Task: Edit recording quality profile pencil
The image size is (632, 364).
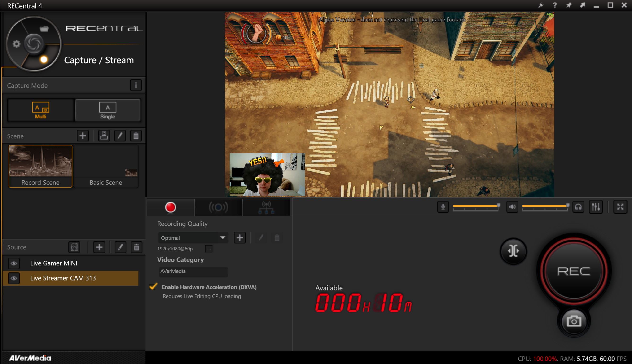Action: [261, 238]
